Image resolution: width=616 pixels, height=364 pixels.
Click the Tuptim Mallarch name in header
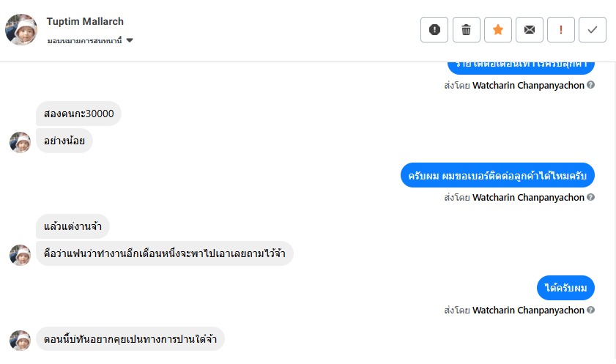coord(85,21)
